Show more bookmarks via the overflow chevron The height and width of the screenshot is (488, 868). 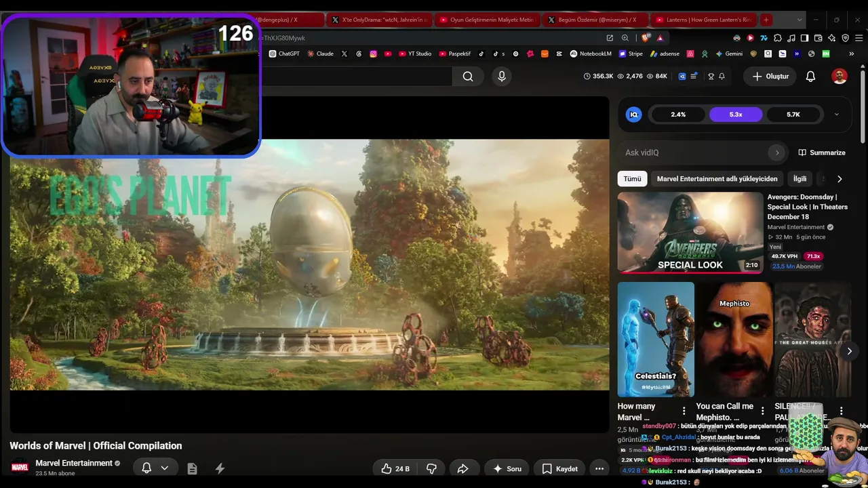coord(852,54)
